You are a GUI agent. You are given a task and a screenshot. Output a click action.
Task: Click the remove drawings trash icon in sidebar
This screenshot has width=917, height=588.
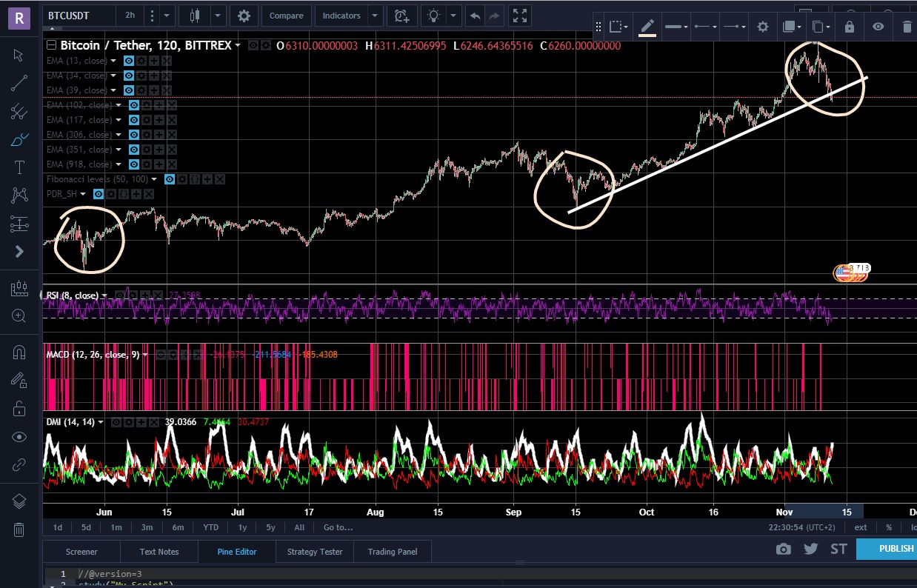point(19,529)
